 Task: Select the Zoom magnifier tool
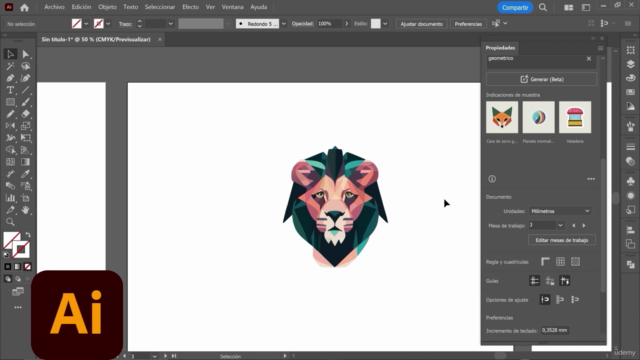pos(10,222)
